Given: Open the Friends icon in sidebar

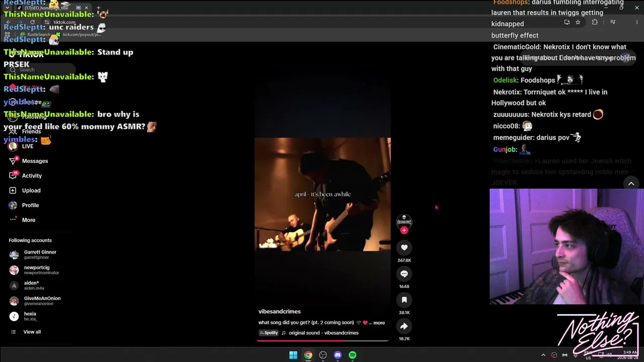Looking at the screenshot, I should tap(13, 132).
